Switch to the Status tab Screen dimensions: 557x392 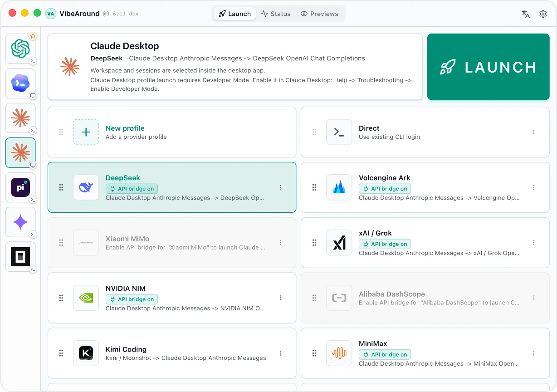tap(276, 14)
